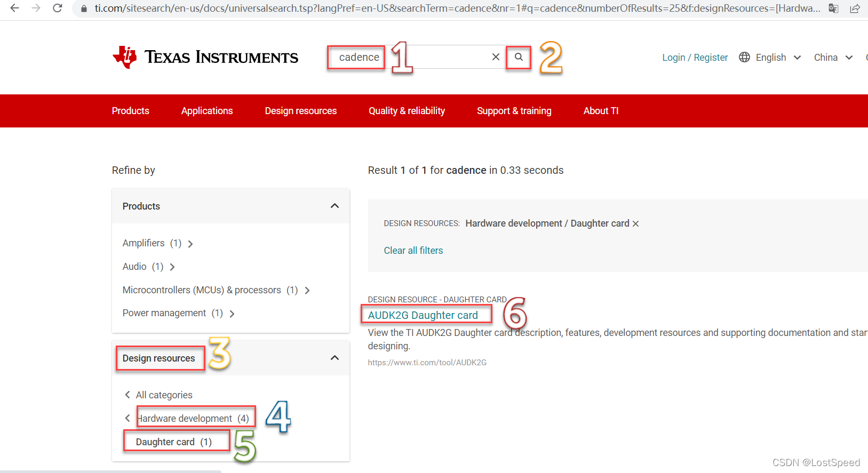Click the Texas Instruments logo
The height and width of the screenshot is (473, 868).
[205, 57]
